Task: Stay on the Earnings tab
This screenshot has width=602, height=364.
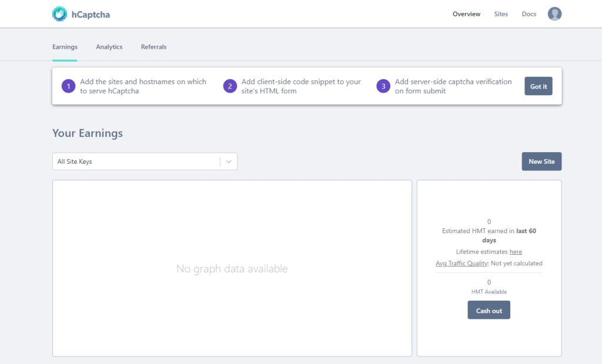Action: tap(65, 46)
